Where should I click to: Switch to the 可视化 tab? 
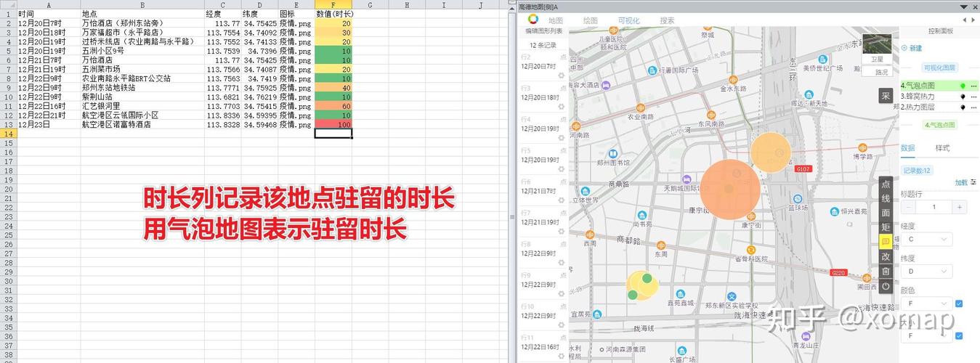(628, 20)
